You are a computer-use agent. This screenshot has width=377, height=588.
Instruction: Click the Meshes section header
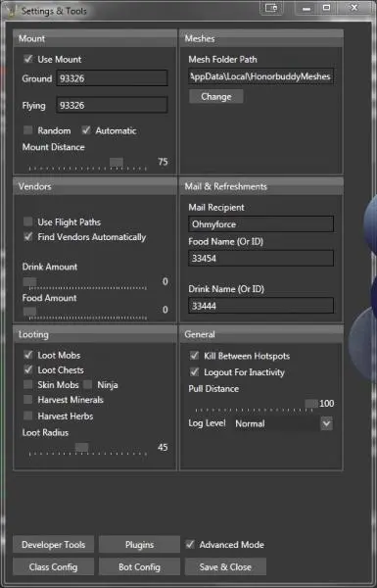[260, 38]
